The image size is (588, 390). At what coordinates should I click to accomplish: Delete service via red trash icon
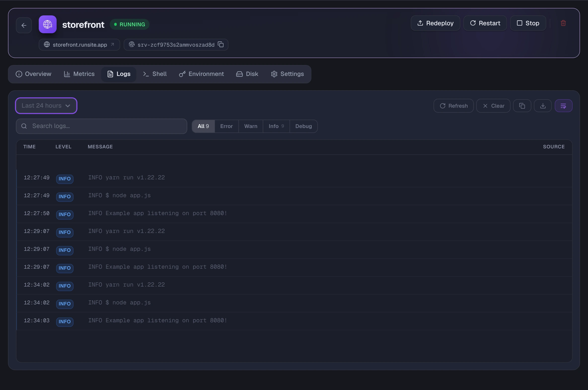(x=563, y=23)
